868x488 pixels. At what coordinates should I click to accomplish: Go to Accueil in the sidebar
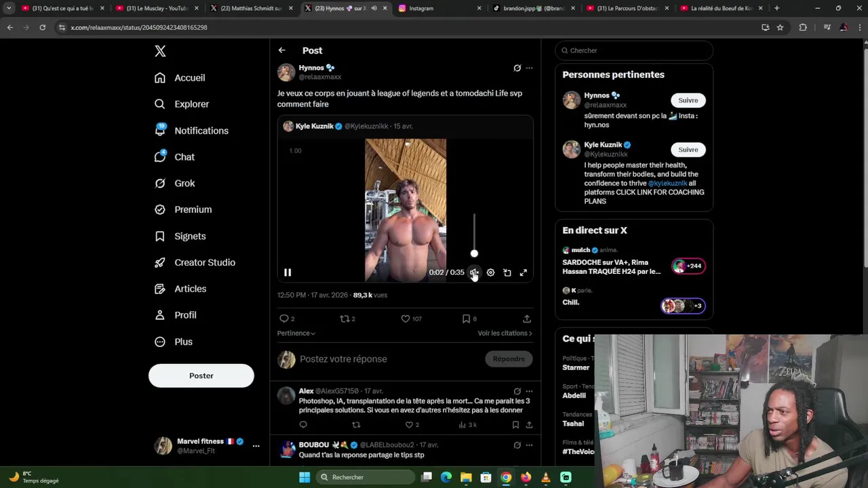[180, 78]
